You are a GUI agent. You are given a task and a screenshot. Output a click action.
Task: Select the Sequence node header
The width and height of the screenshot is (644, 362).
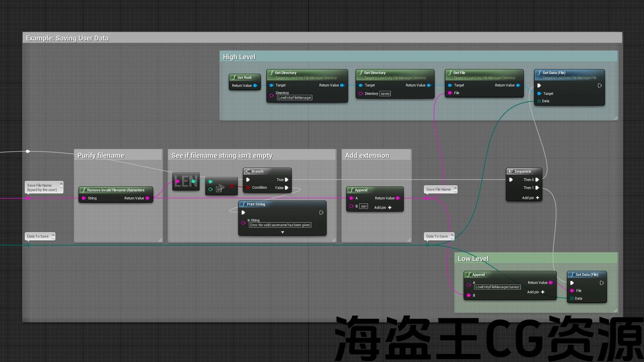point(523,171)
